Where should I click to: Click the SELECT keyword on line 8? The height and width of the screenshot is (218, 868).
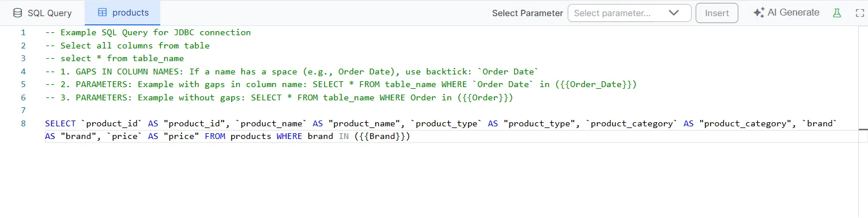tap(60, 123)
